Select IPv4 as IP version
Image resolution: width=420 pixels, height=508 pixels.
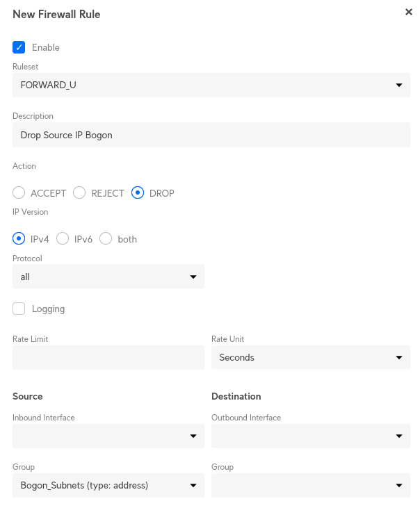[19, 239]
